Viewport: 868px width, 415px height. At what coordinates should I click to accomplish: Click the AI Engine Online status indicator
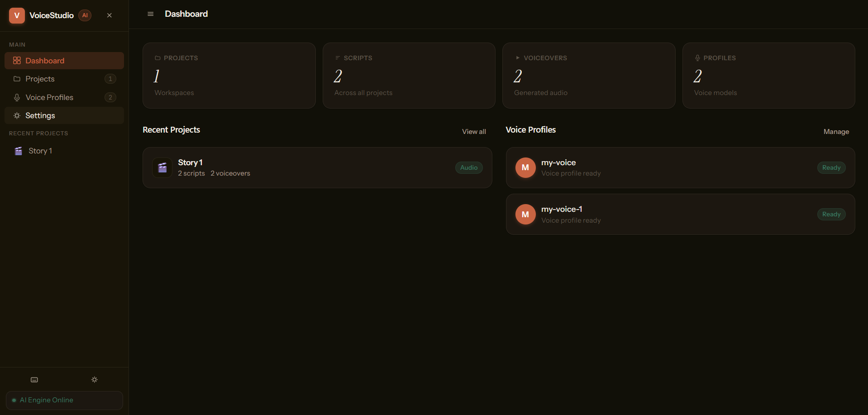64,401
